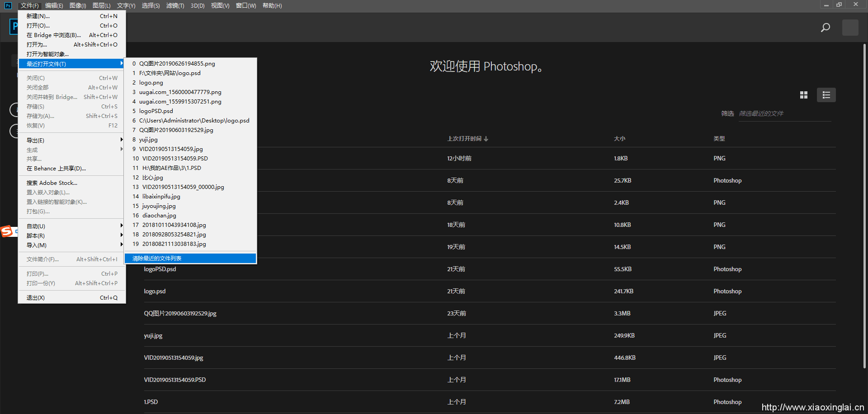Image resolution: width=868 pixels, height=414 pixels.
Task: Open recent file 比心.jpg
Action: pyautogui.click(x=190, y=178)
